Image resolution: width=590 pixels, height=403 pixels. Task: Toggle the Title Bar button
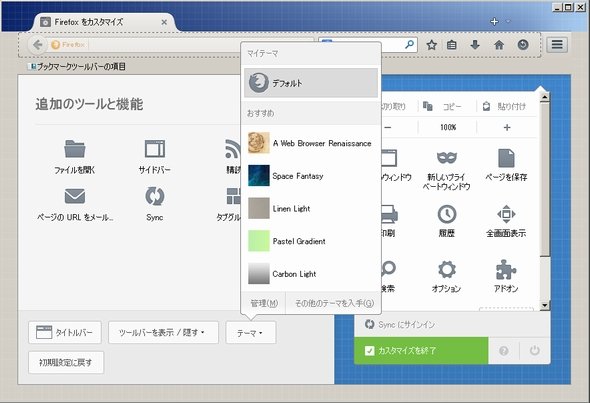tap(65, 332)
